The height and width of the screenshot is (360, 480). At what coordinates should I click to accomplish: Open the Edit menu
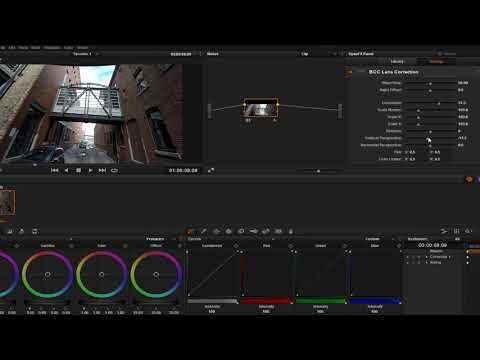(x=12, y=48)
